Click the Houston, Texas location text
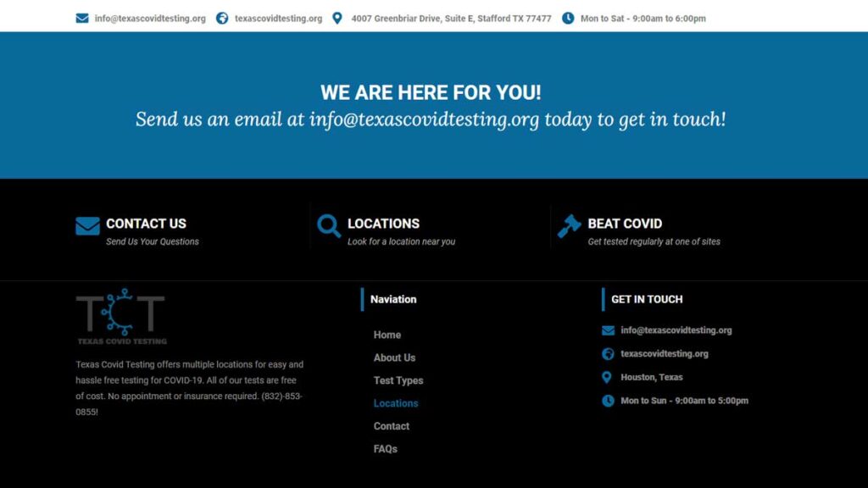Screen dimensions: 868x488 coord(652,377)
